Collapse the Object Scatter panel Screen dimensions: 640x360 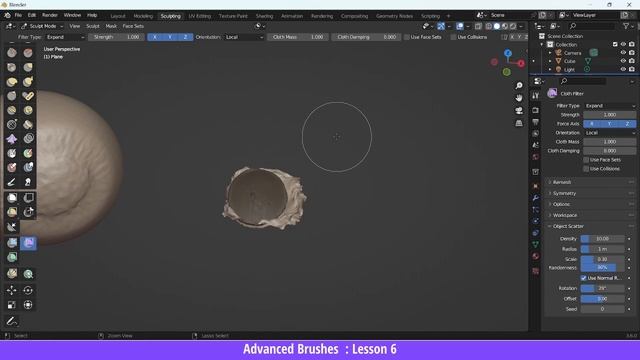pyautogui.click(x=568, y=226)
